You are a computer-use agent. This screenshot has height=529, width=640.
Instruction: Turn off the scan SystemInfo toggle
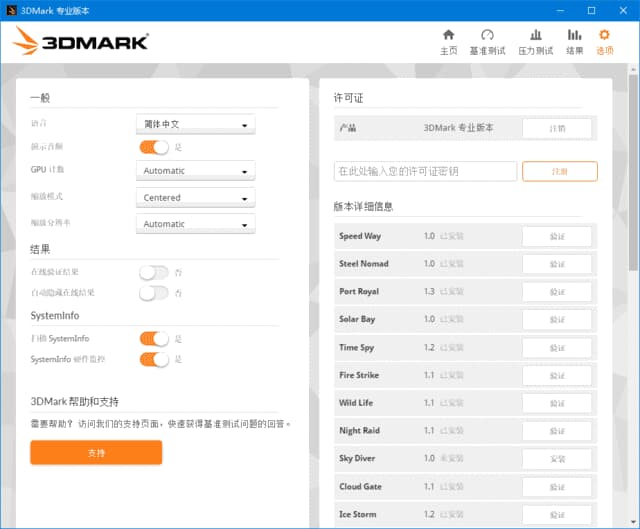coord(154,339)
